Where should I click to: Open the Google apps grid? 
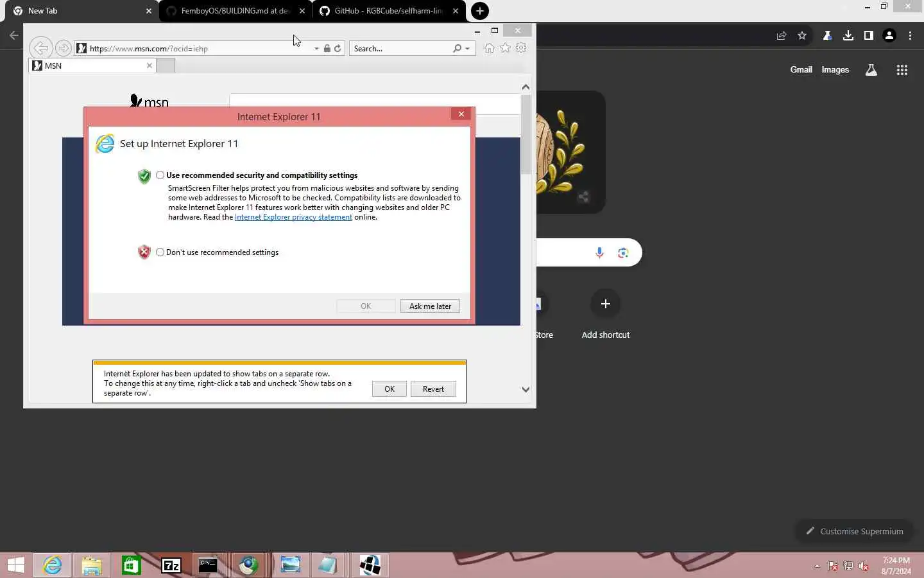pyautogui.click(x=902, y=70)
